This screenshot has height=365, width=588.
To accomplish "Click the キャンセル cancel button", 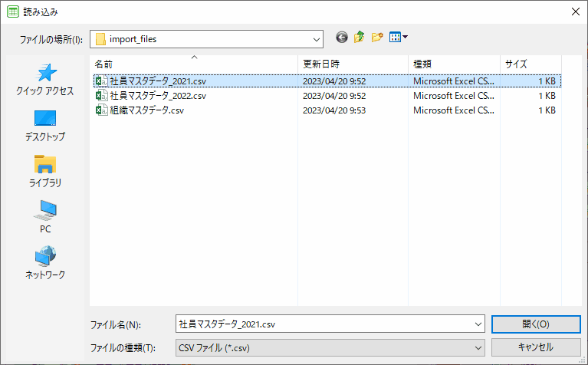I will [x=536, y=347].
